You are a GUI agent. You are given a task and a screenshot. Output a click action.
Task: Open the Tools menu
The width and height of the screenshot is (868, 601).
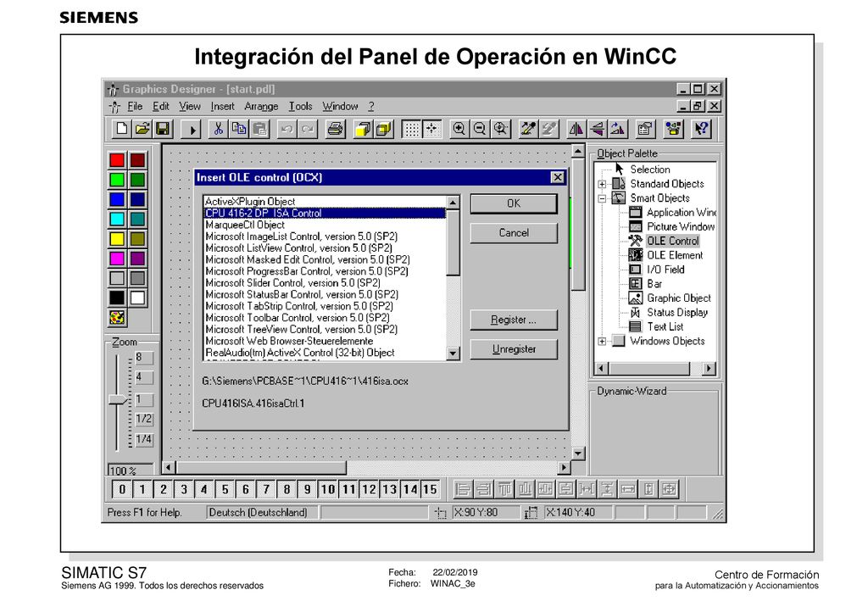(300, 106)
